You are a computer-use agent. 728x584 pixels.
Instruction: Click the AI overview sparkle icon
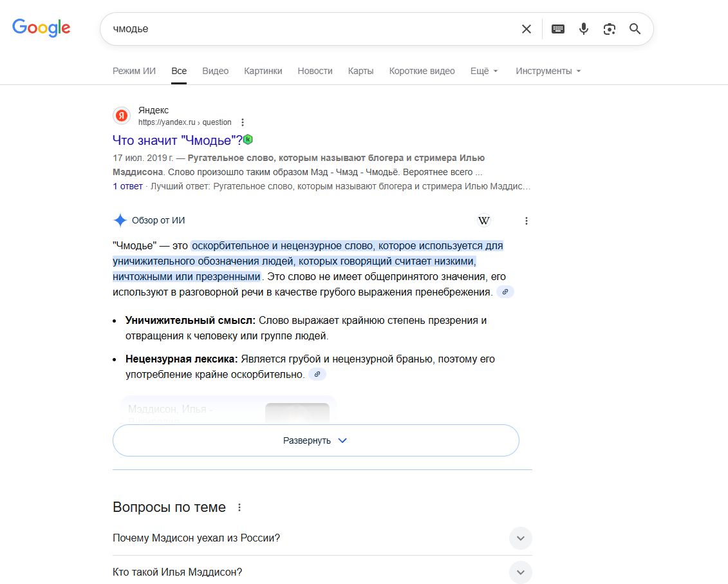[x=120, y=220]
